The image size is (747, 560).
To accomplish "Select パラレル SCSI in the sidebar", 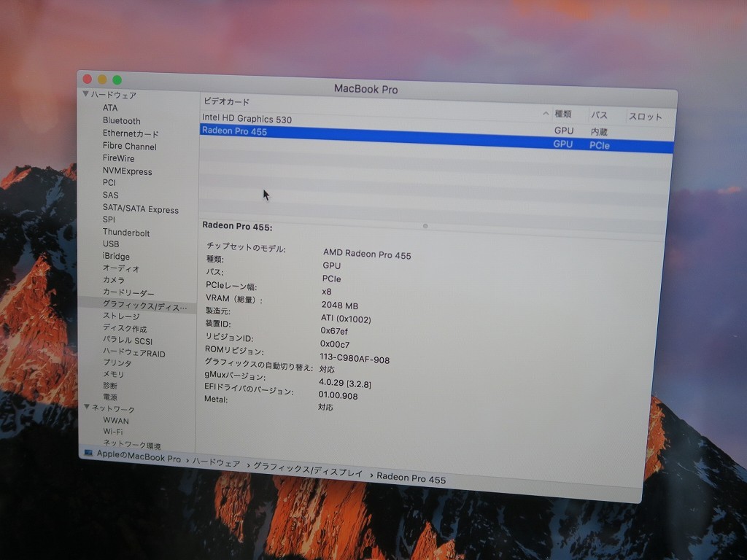I will pyautogui.click(x=128, y=341).
